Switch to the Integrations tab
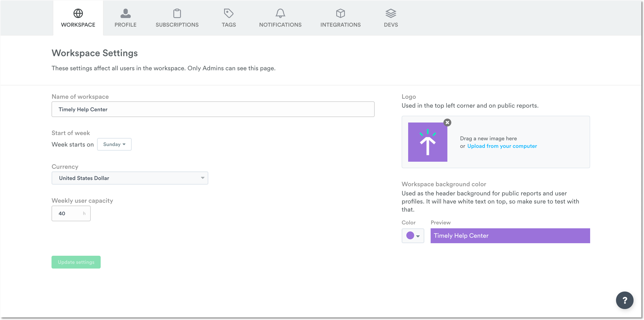Screen dimensions: 644x320 pos(340,18)
